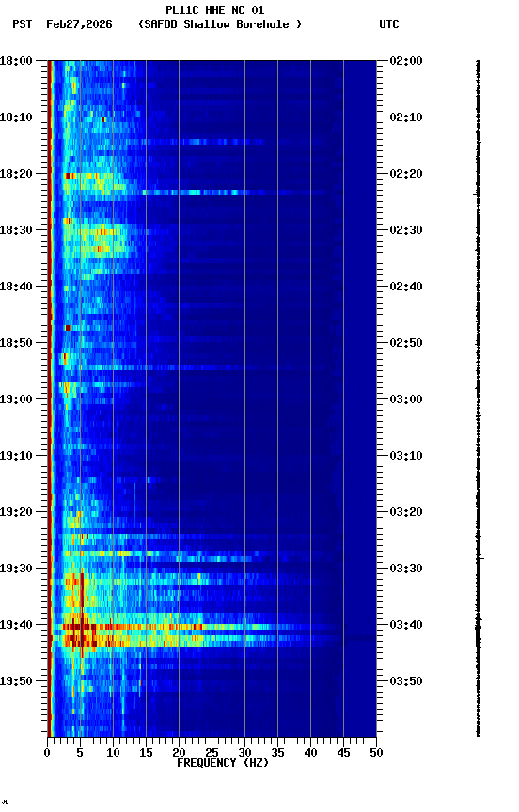Click the '02:10' UTC time label
This screenshot has height=812, width=519.
(406, 117)
